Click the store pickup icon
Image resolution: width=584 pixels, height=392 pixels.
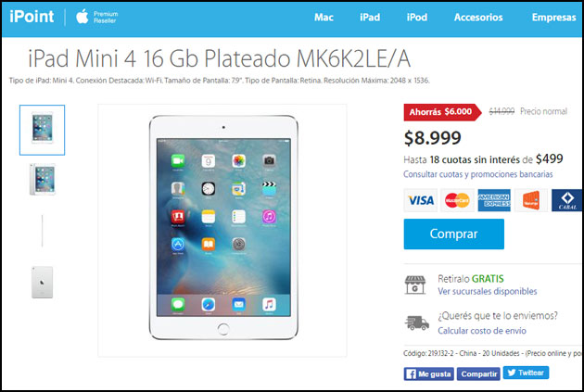[415, 285]
